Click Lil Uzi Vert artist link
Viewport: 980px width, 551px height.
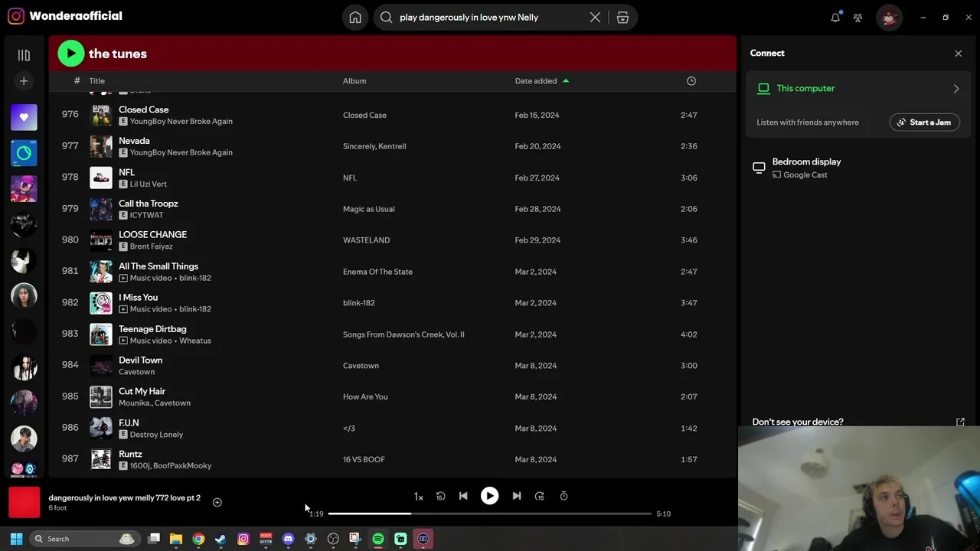pos(148,184)
